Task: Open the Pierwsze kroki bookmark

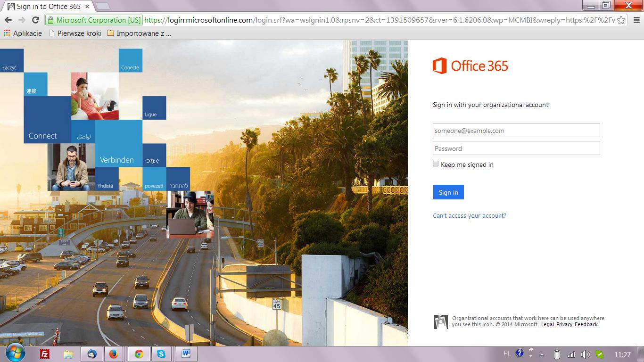Action: 75,33
